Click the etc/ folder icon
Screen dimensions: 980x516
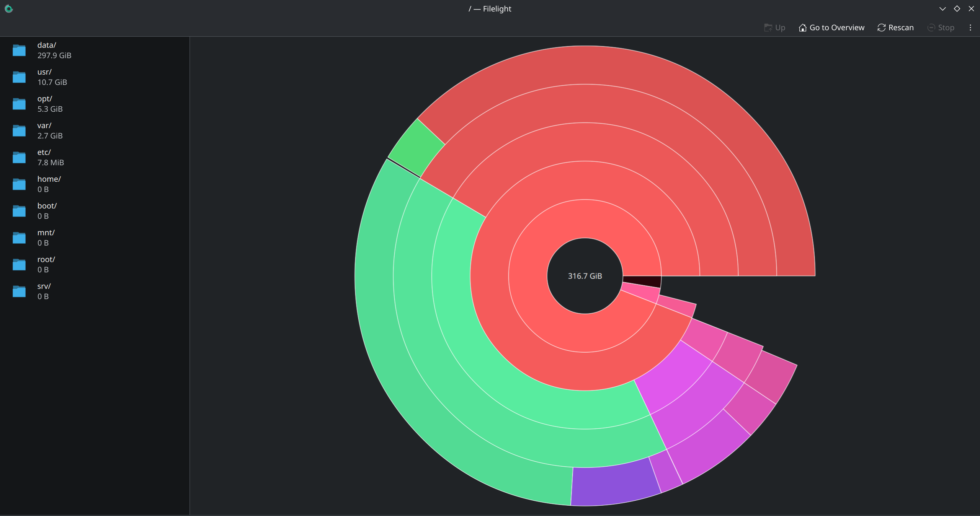click(x=19, y=157)
